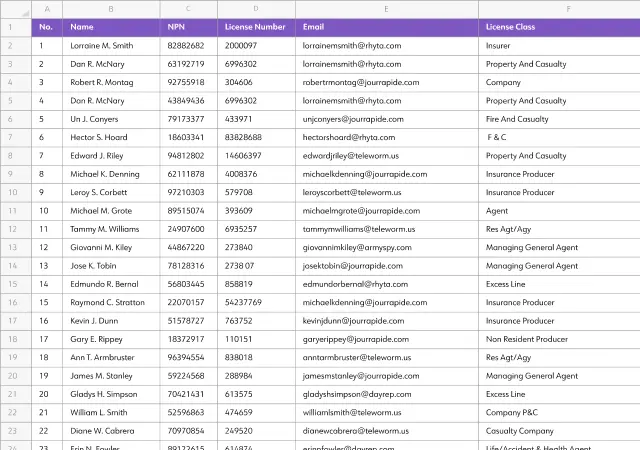Select license number cell '54237769'
Viewport: 640px width, 450px height.
256,303
